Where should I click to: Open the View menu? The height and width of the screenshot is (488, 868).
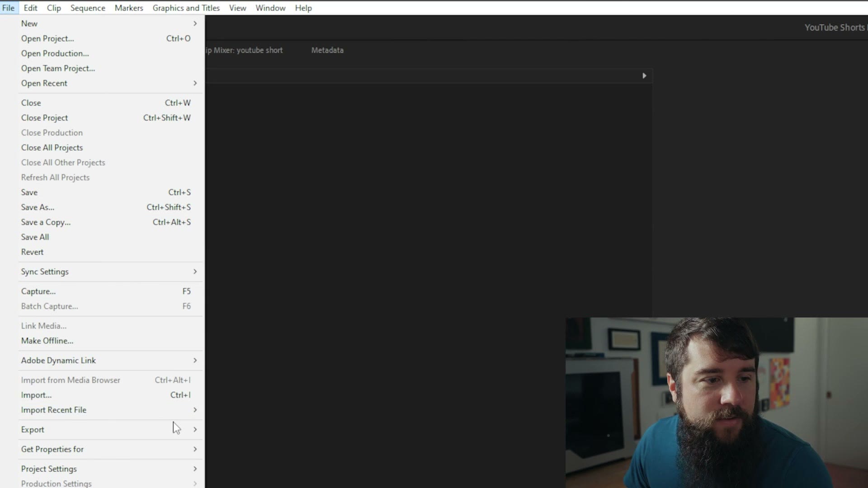(x=237, y=8)
